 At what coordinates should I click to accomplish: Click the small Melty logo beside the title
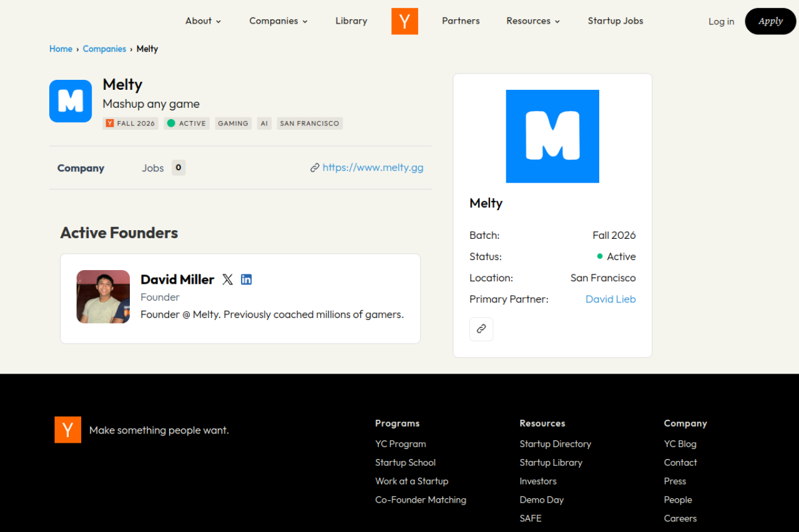coord(71,101)
